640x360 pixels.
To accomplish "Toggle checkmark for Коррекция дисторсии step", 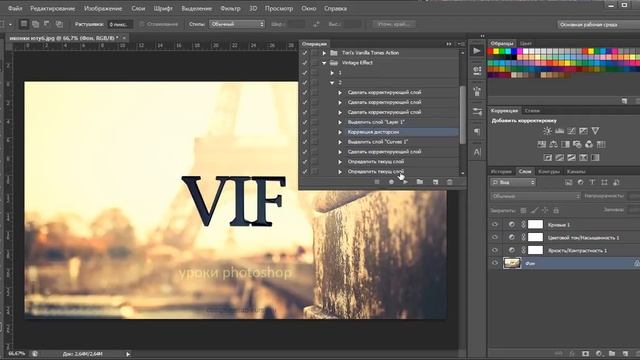I will [x=304, y=132].
